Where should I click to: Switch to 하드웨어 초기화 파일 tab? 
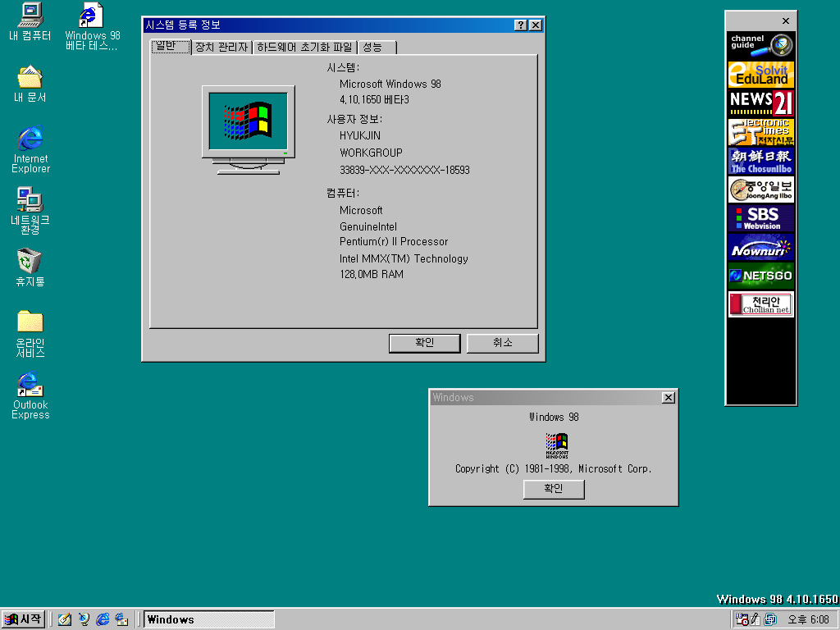pos(304,48)
